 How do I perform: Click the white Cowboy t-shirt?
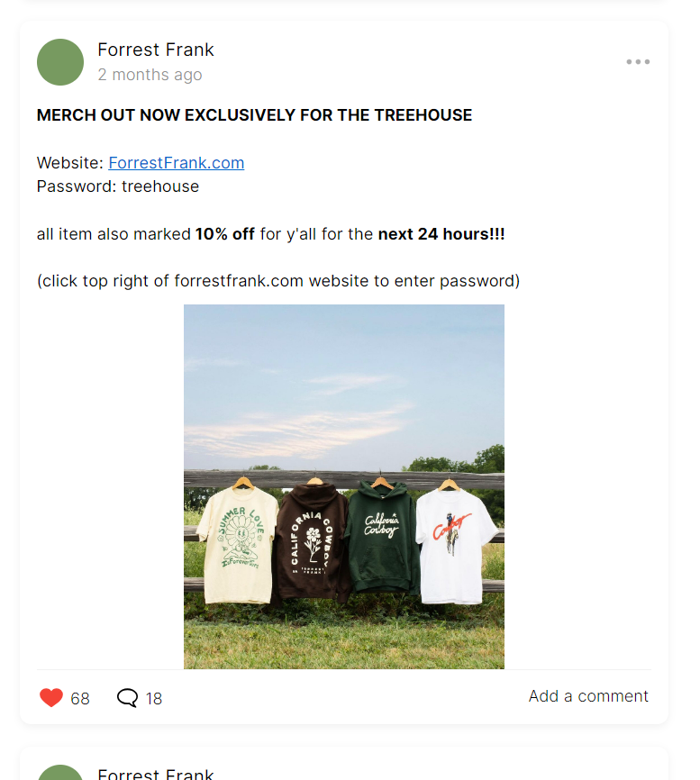pos(454,545)
